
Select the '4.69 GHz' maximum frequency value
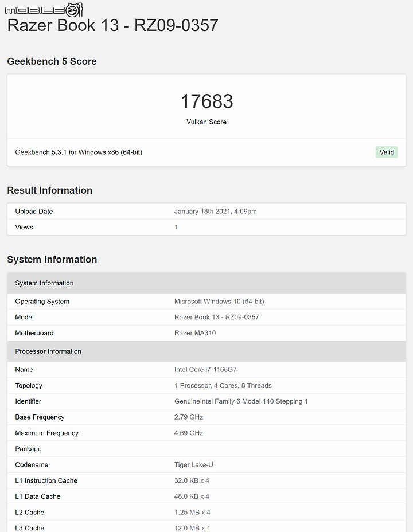(189, 433)
